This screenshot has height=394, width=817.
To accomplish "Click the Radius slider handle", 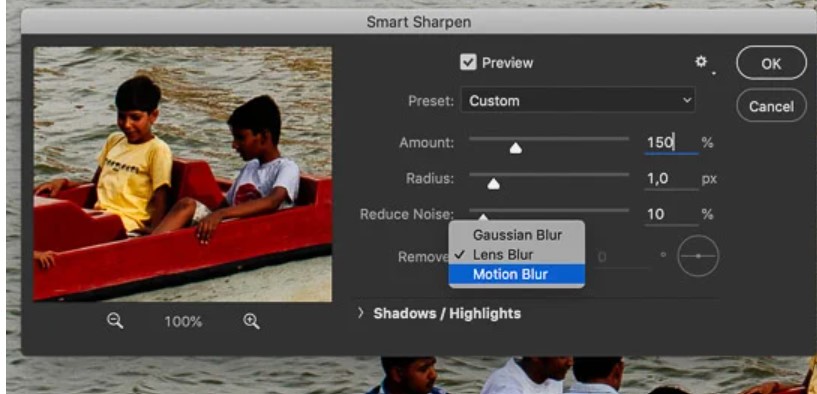I will pyautogui.click(x=493, y=184).
